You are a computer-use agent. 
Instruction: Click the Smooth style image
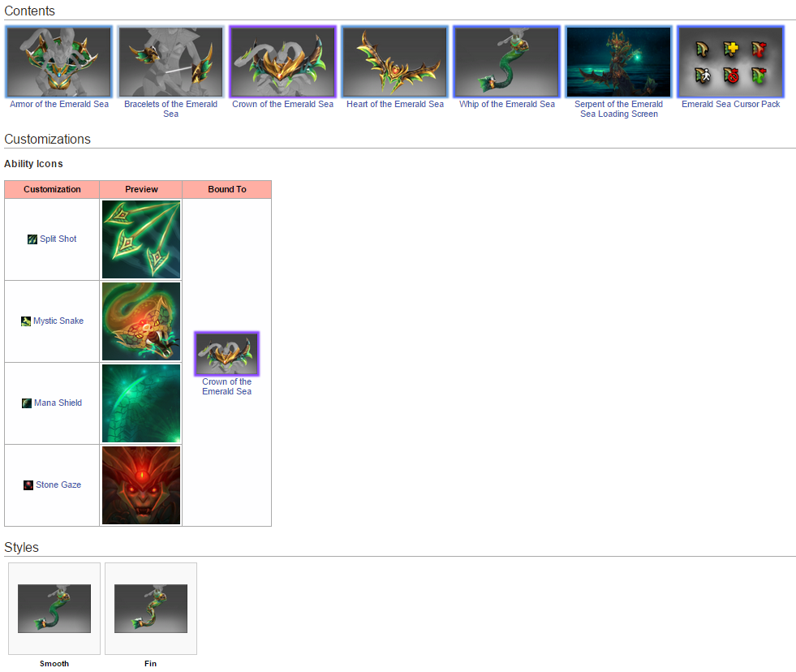pyautogui.click(x=54, y=609)
